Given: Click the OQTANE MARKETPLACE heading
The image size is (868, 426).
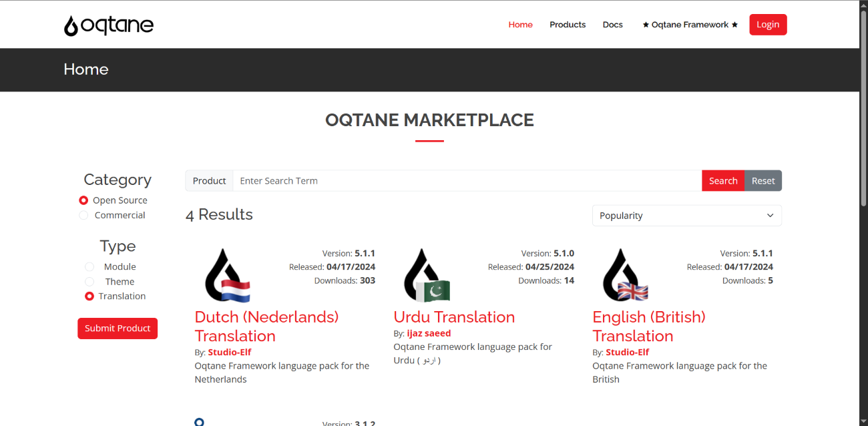Looking at the screenshot, I should coord(429,120).
